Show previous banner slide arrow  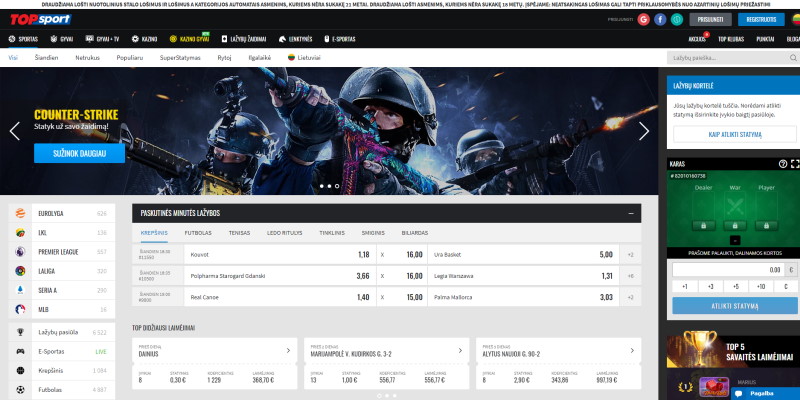pos(15,131)
